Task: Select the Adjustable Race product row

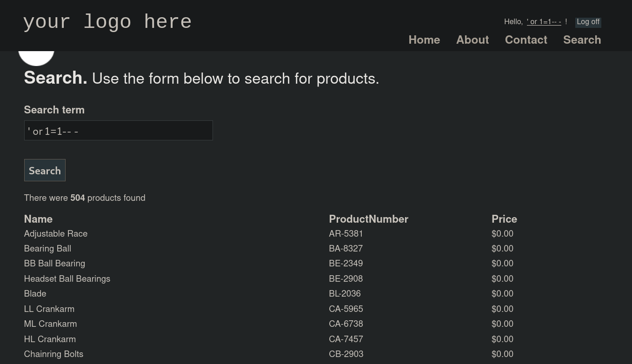Action: pos(56,233)
